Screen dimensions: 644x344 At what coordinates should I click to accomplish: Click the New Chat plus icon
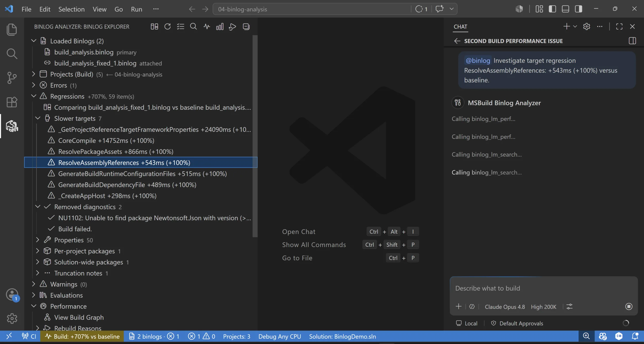click(x=566, y=26)
